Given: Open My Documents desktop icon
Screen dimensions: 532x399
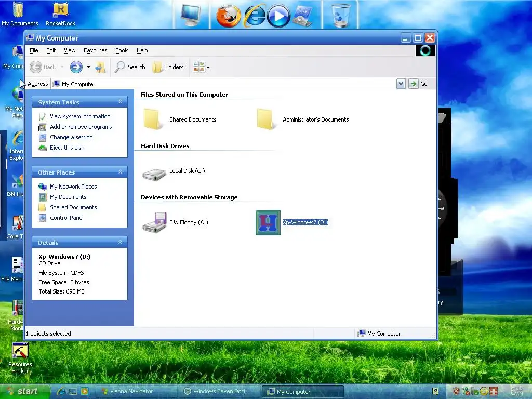Looking at the screenshot, I should coord(19,14).
